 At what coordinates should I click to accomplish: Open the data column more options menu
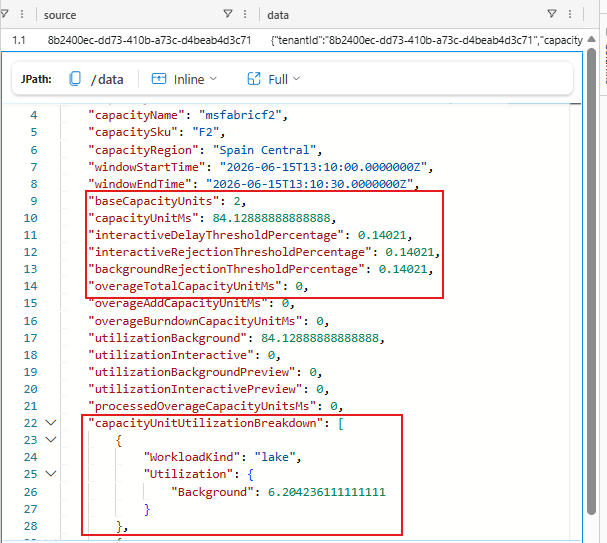pyautogui.click(x=570, y=14)
